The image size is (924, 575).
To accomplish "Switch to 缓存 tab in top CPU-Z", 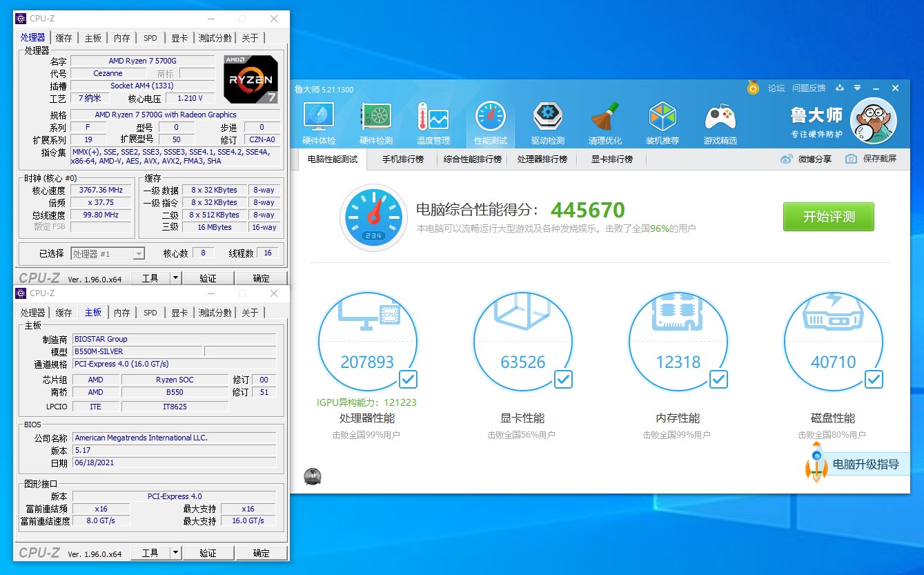I will tap(64, 38).
